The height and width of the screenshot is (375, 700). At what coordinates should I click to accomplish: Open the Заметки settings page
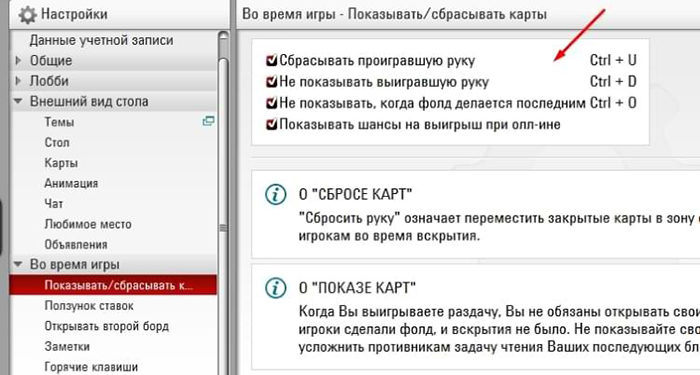[x=67, y=346]
